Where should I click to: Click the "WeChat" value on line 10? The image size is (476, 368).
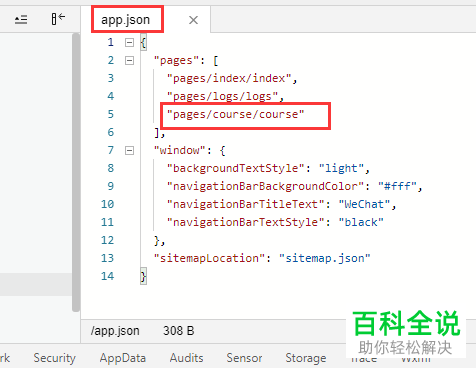tap(364, 204)
